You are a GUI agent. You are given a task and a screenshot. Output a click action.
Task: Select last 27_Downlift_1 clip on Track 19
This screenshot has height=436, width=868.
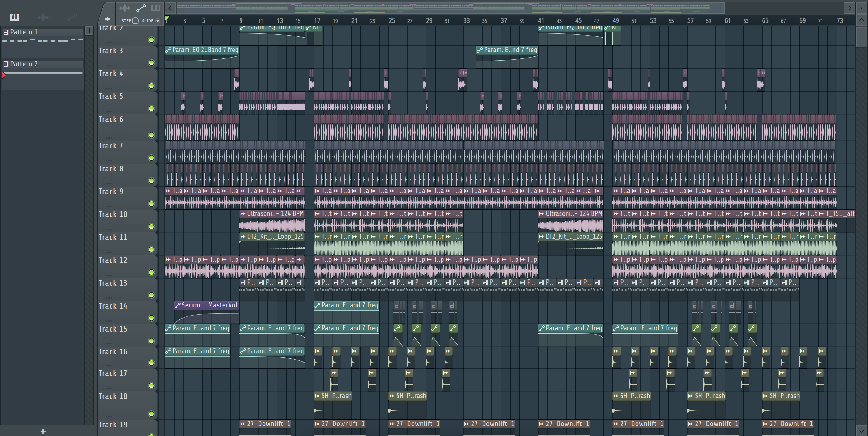(788, 428)
